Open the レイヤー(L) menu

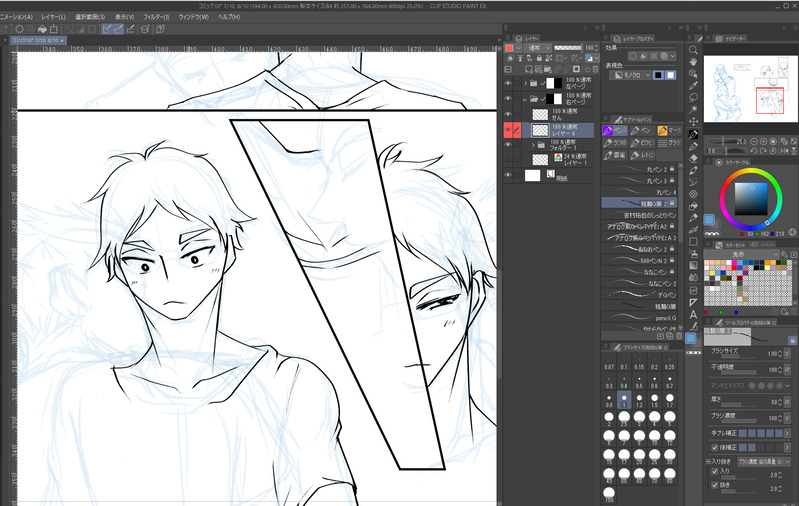click(x=54, y=17)
